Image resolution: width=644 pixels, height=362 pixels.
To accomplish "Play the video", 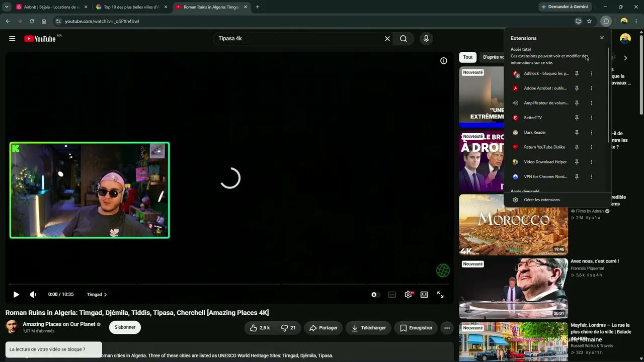I will click(16, 295).
